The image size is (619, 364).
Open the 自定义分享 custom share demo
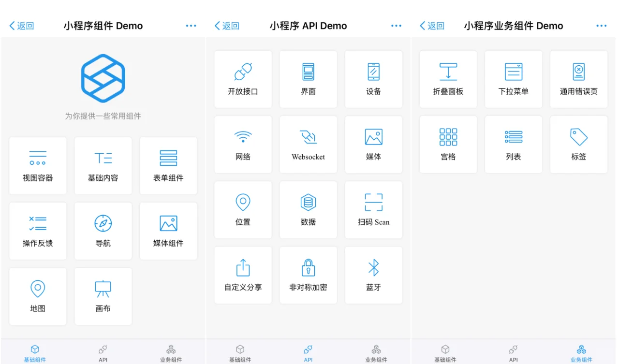click(x=243, y=275)
